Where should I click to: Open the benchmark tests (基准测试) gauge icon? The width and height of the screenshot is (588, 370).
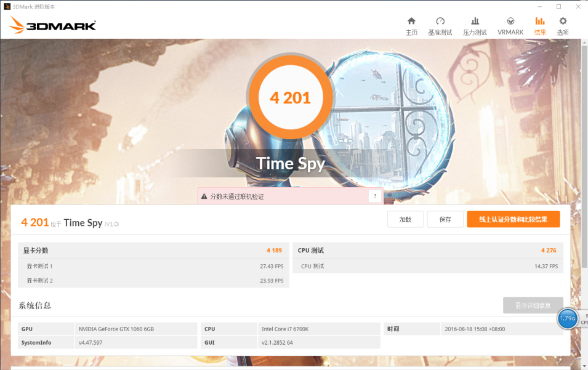[440, 21]
